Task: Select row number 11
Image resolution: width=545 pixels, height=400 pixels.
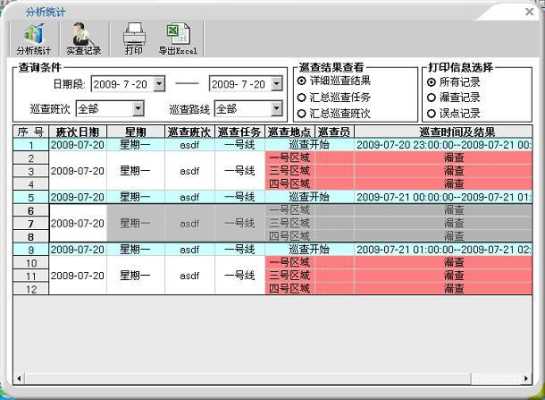Action: (x=31, y=276)
